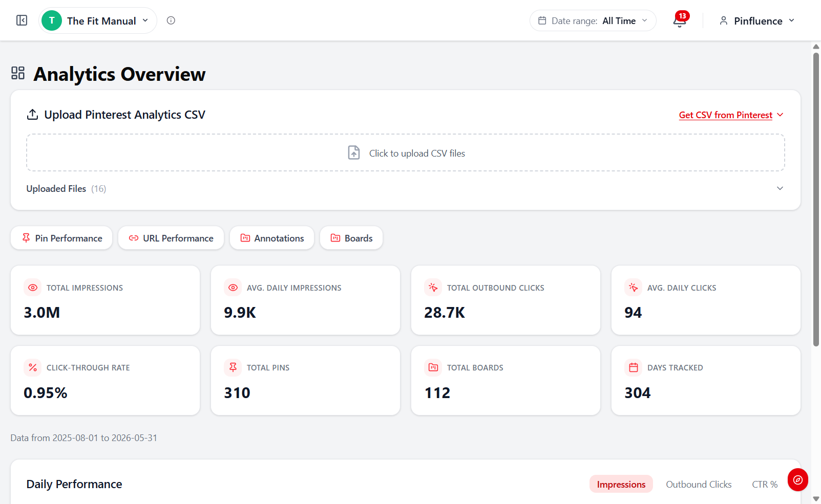Click the Data from 2025-08-01 date text
The width and height of the screenshot is (821, 504).
(x=84, y=438)
